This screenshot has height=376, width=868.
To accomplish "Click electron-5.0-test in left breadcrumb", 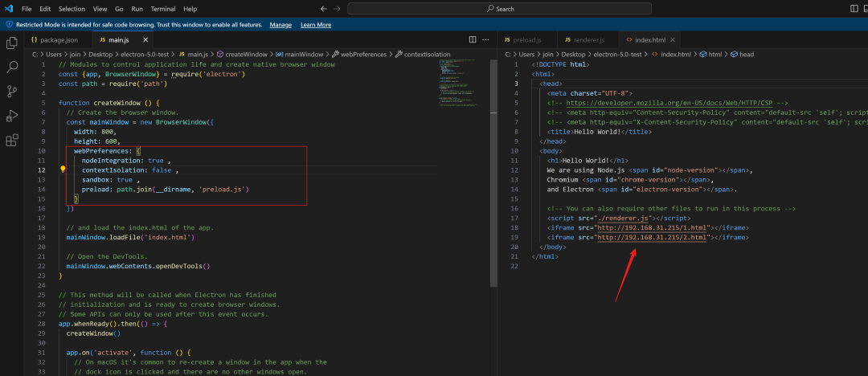I will (145, 55).
